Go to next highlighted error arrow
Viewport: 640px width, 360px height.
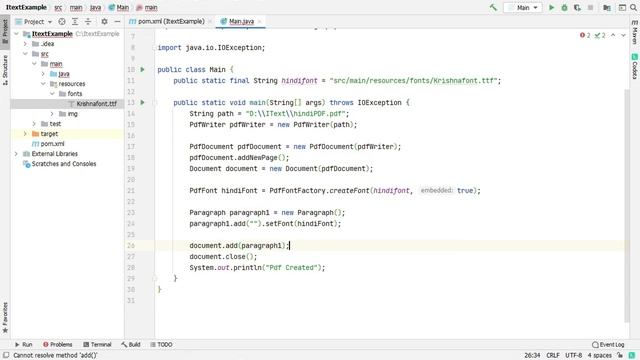point(623,36)
